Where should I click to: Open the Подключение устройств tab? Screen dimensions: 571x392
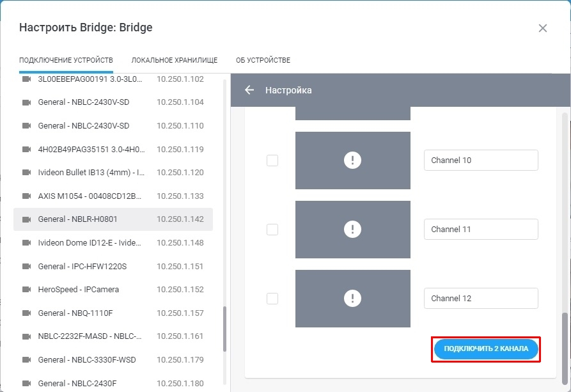66,60
